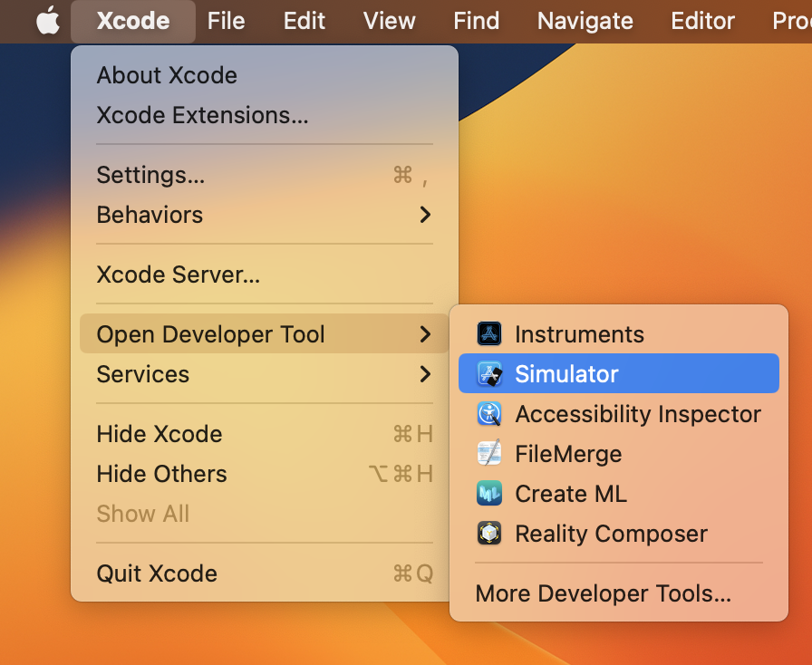Expand the Services submenu arrow
The width and height of the screenshot is (812, 665).
(x=425, y=374)
